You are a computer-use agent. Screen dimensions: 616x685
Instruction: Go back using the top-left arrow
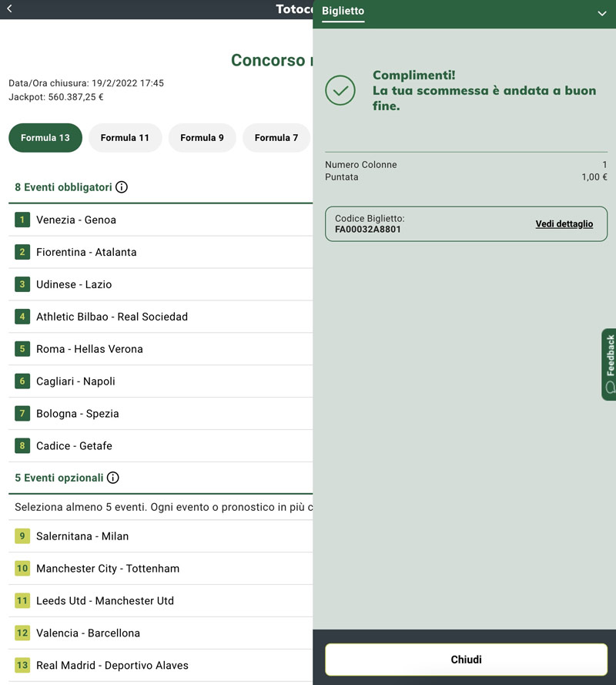[x=9, y=9]
